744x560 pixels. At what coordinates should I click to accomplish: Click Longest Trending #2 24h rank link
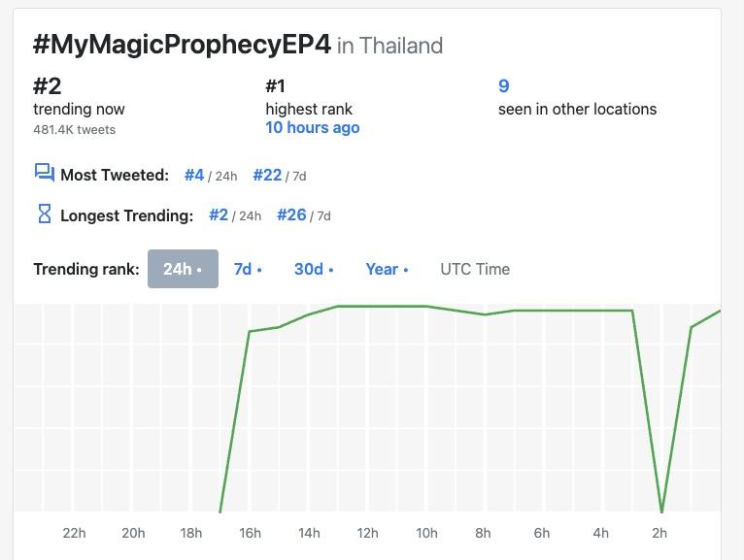tap(219, 215)
